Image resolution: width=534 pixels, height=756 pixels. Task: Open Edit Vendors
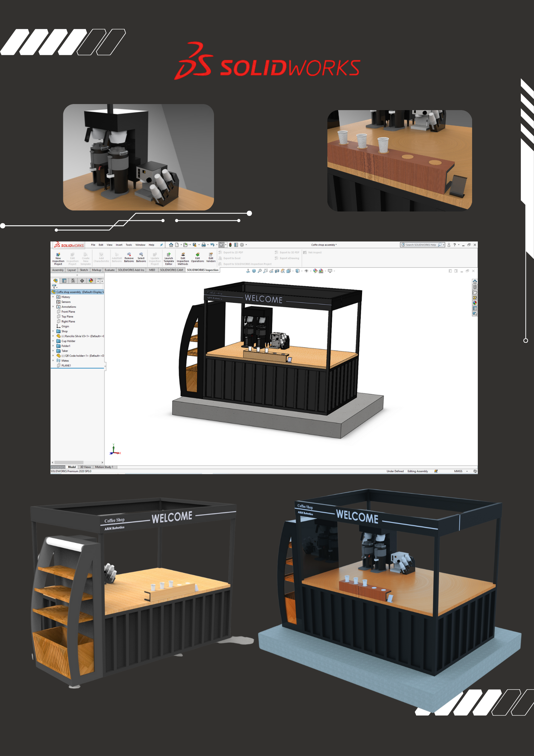(211, 258)
